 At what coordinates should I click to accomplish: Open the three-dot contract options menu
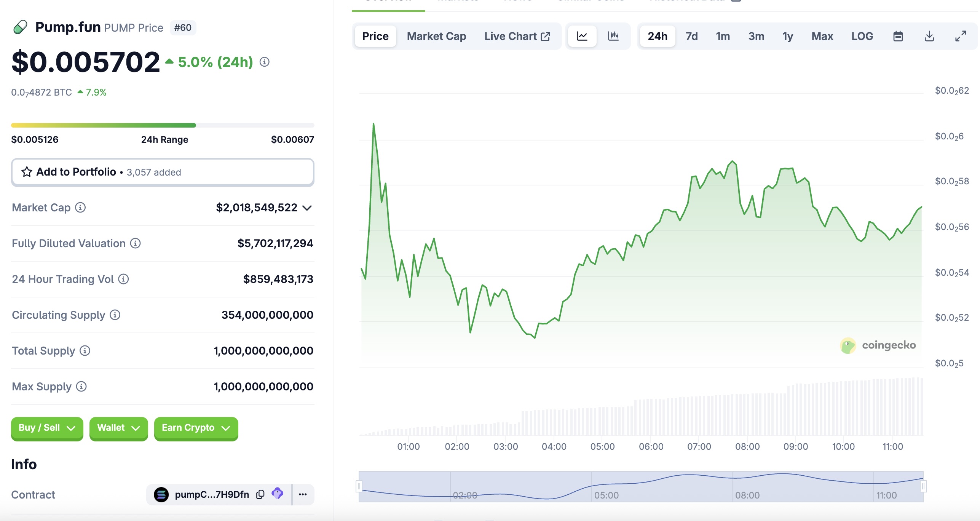click(x=303, y=494)
